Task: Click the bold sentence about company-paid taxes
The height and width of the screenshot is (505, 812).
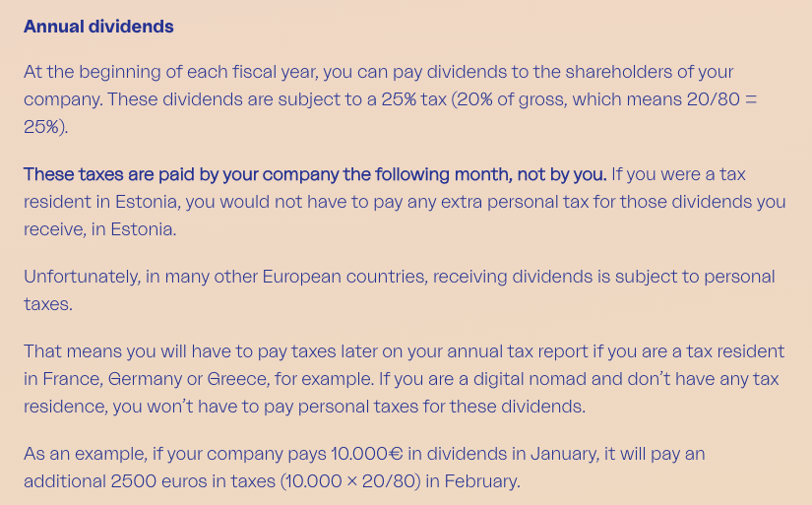Action: pyautogui.click(x=315, y=174)
